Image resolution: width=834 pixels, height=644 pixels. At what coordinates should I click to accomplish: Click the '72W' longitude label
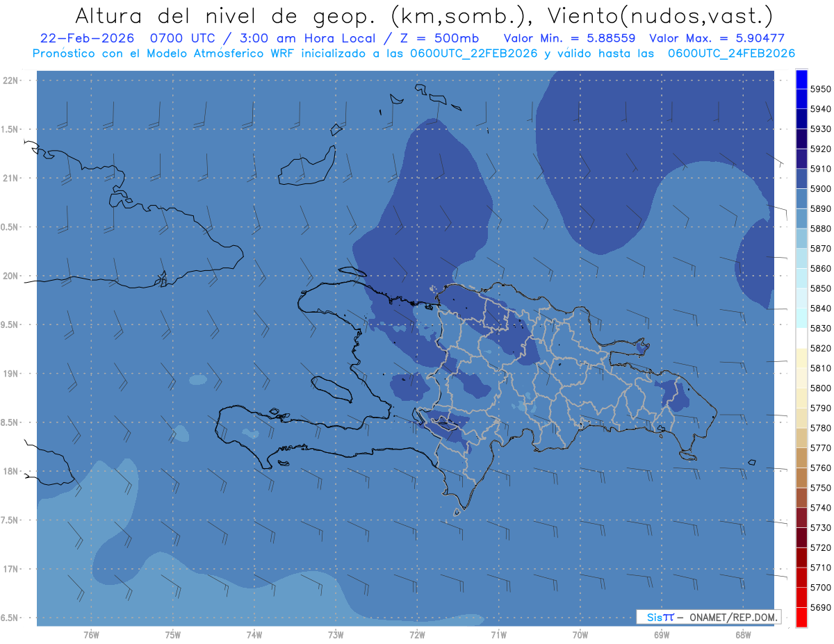(417, 635)
